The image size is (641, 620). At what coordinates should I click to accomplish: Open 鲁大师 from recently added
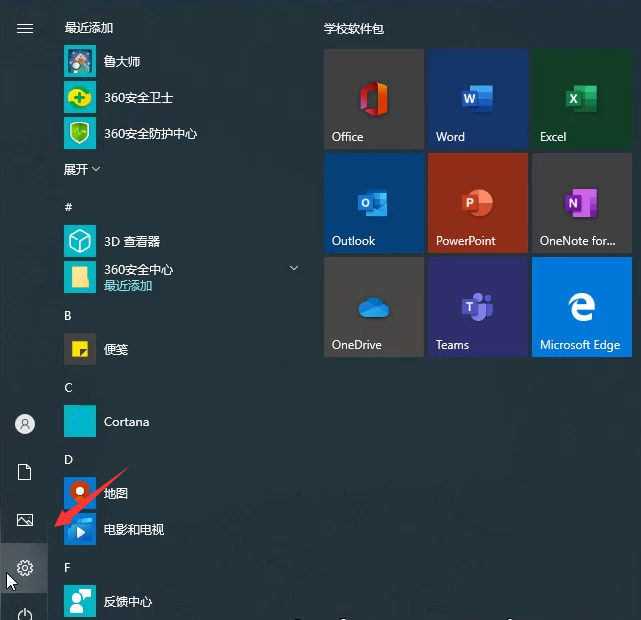(122, 61)
